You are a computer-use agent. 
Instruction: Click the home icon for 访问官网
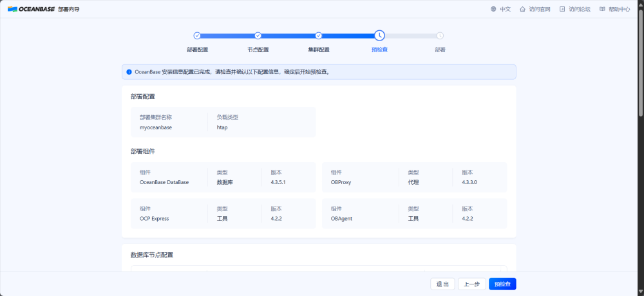pos(522,9)
